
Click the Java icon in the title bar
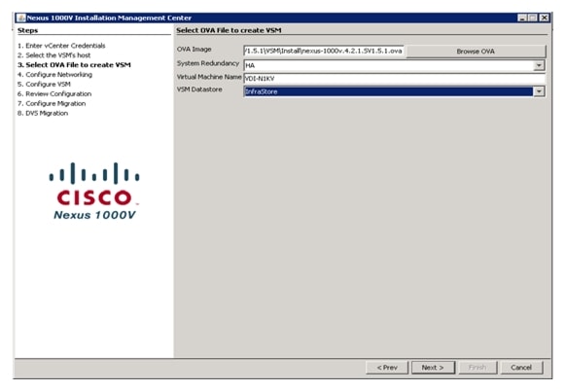21,18
